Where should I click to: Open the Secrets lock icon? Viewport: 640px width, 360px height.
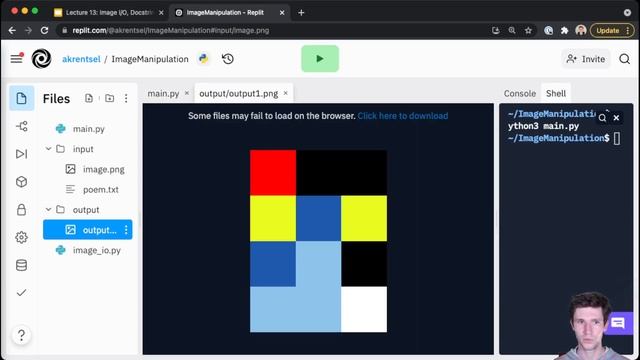click(x=22, y=209)
